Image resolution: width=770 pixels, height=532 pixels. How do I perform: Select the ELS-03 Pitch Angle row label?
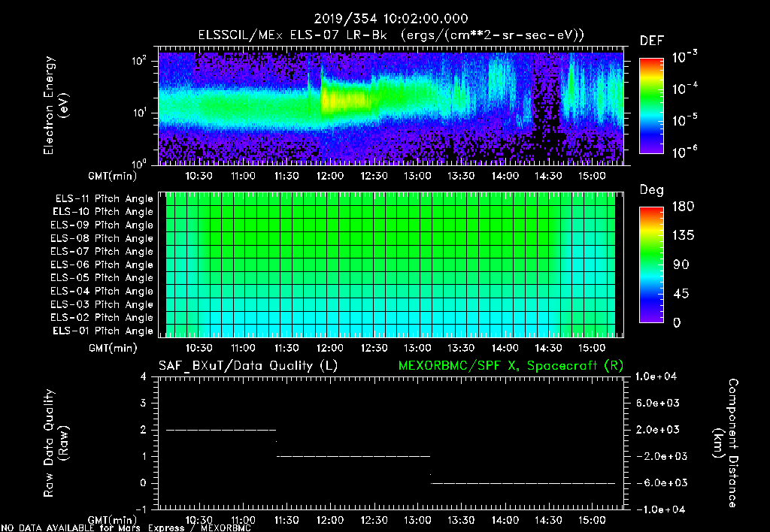(102, 304)
